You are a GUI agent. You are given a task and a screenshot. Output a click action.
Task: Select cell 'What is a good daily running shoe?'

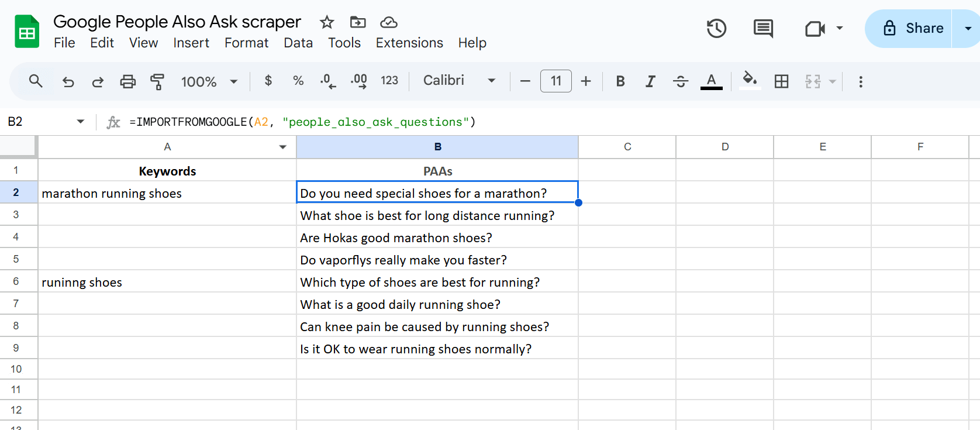click(437, 304)
